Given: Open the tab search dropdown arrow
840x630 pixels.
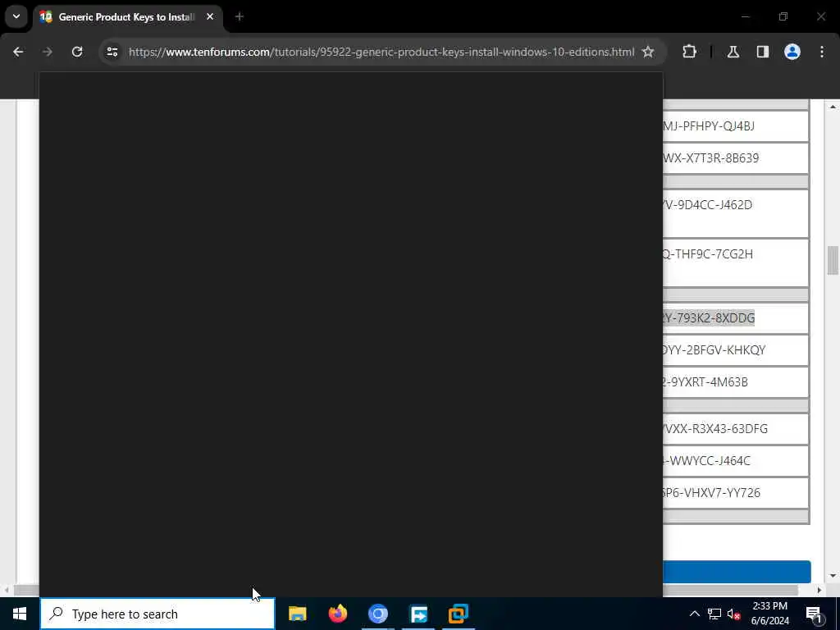Looking at the screenshot, I should (x=16, y=16).
